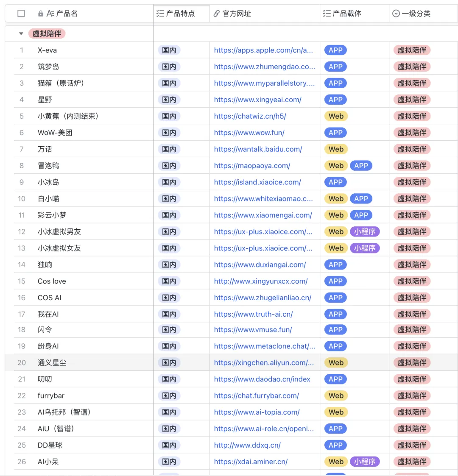Click the 虚拟陪伴 category tag in 星野 row
The width and height of the screenshot is (458, 476).
pyautogui.click(x=412, y=100)
